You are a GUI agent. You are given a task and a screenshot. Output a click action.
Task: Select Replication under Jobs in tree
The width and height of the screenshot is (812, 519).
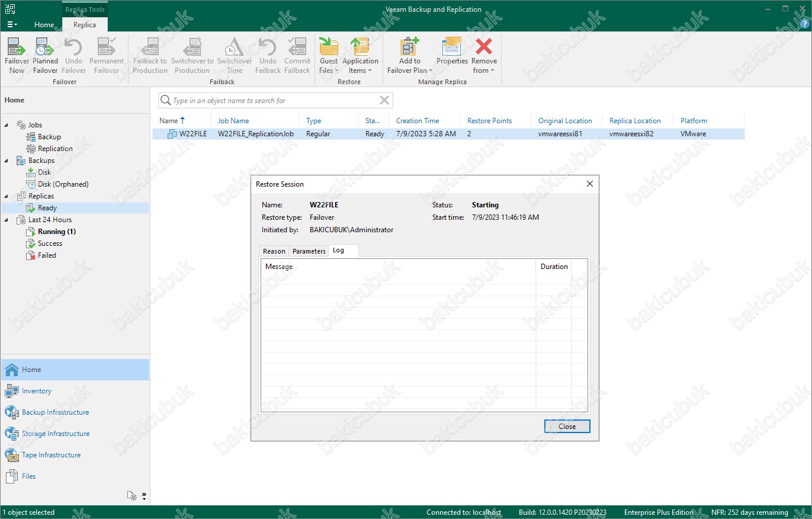click(55, 149)
